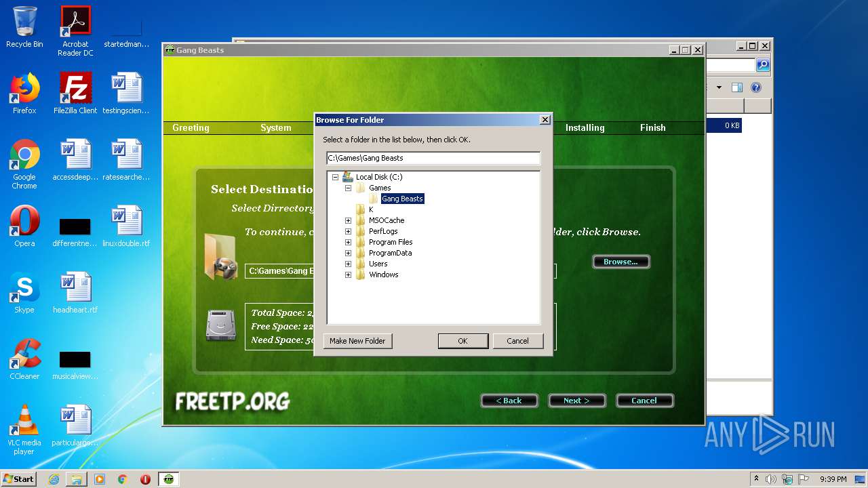868x488 pixels.
Task: Click Next > installer button
Action: coord(576,401)
